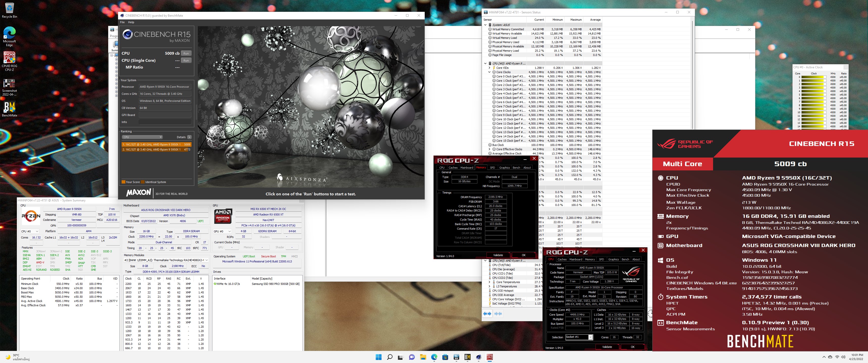The image size is (868, 363).
Task: Switch to Caches tab in upper CPU-Z window
Action: (453, 168)
